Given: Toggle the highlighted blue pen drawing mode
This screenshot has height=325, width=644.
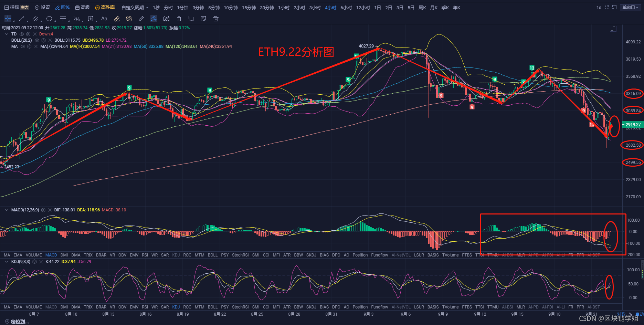Looking at the screenshot, I should click(x=154, y=19).
